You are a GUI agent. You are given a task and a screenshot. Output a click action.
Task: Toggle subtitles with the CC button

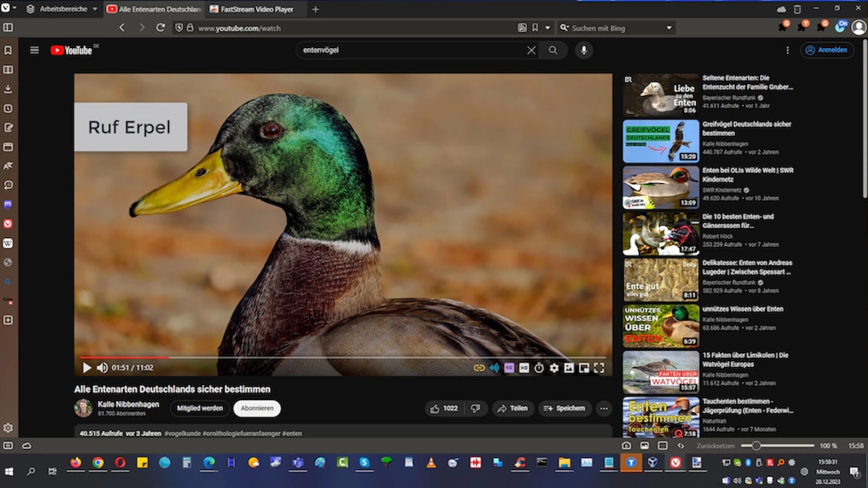point(510,368)
